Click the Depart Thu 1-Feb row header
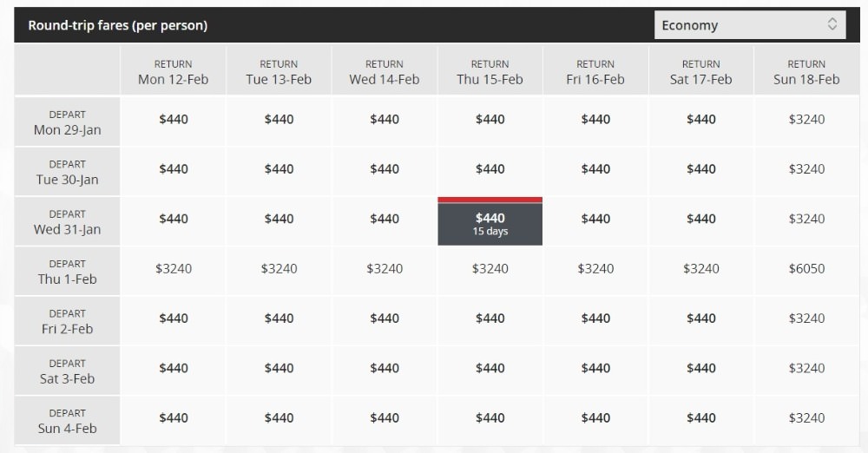Image resolution: width=868 pixels, height=453 pixels. click(67, 272)
